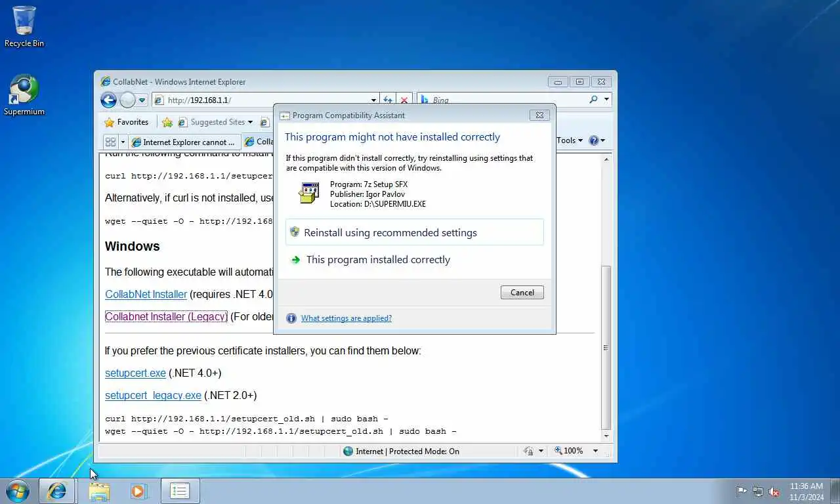Viewport: 840px width, 504px height.
Task: Click the 100% zoom level button
Action: coord(568,451)
